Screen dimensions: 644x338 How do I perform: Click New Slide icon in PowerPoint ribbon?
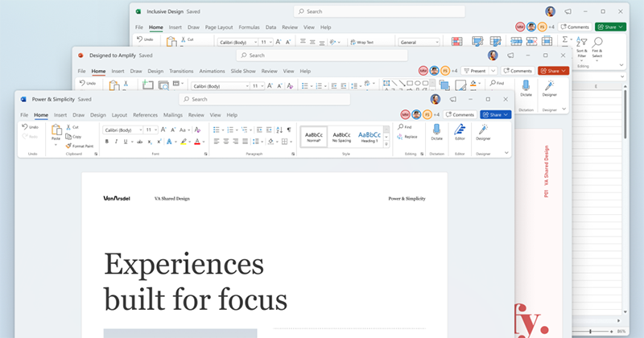coord(148,85)
